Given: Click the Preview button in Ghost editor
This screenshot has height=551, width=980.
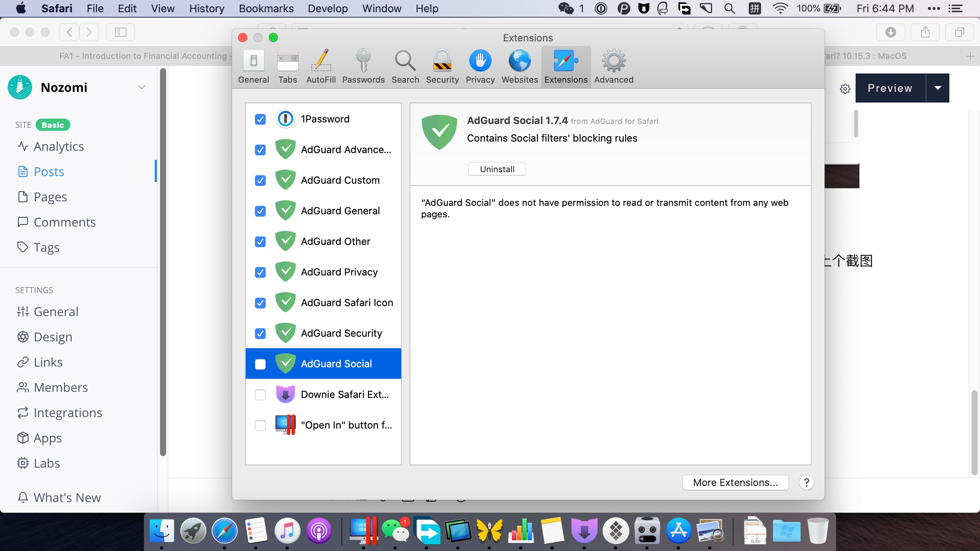Looking at the screenshot, I should [890, 88].
